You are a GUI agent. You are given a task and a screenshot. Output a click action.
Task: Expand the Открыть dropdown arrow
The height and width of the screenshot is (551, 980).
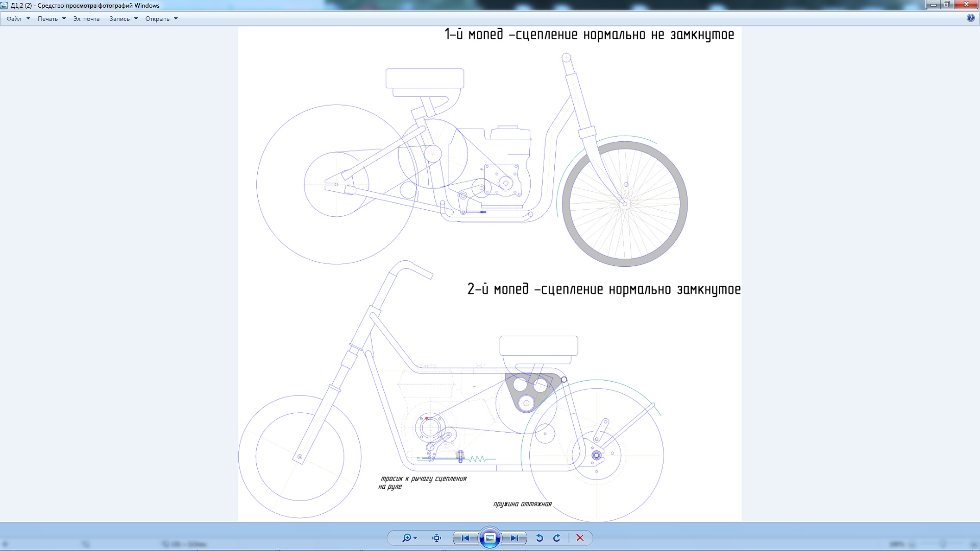click(176, 19)
